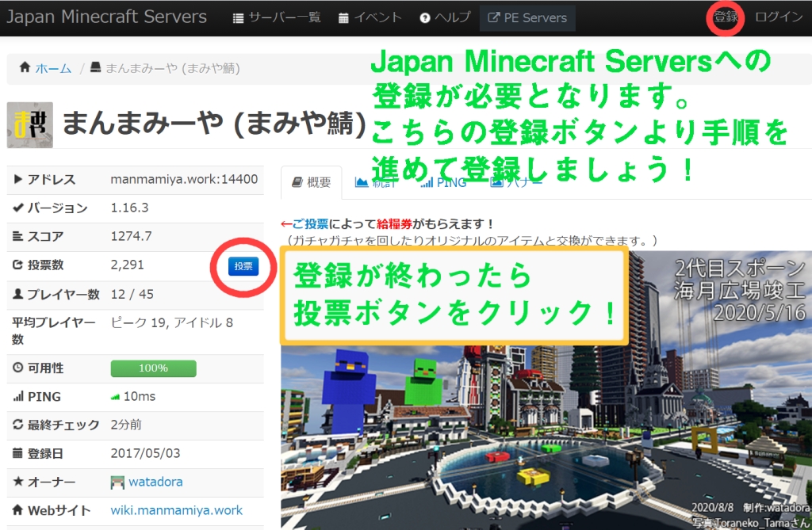Screen dimensions: 812x530
Task: Click the 登録 register link
Action: (725, 17)
